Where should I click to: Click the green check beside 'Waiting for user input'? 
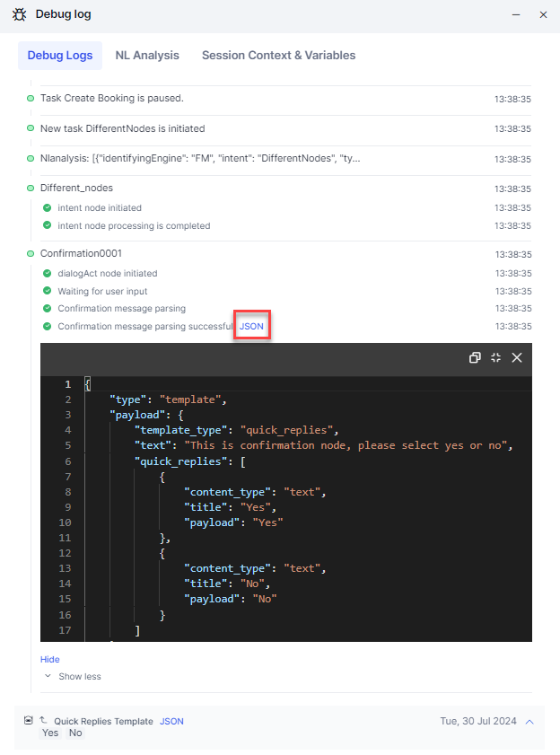(x=47, y=291)
